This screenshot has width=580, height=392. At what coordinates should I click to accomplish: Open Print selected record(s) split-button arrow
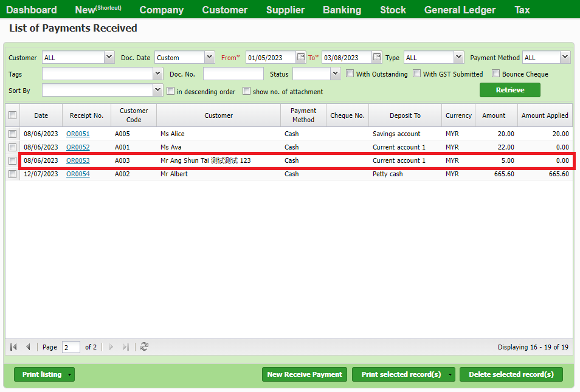click(451, 374)
